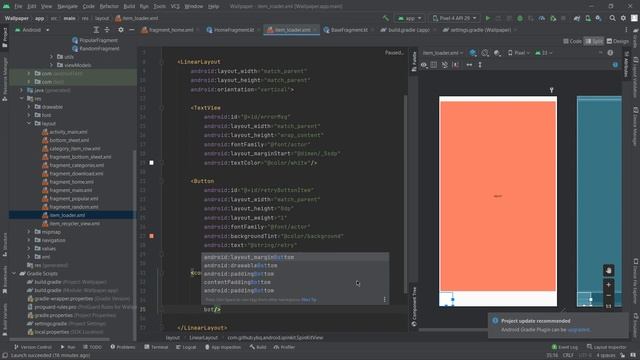The image size is (640, 360).
Task: Collapse the layout folder
Action: click(29, 123)
